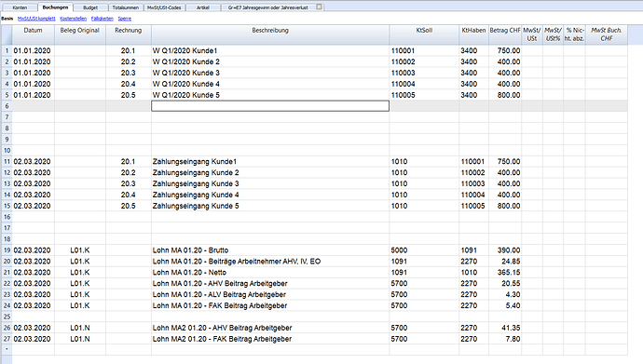
Task: Click 'Lohn MA 01.20 - AHV Beitrag Arbeitgeber'
Action: coord(270,283)
